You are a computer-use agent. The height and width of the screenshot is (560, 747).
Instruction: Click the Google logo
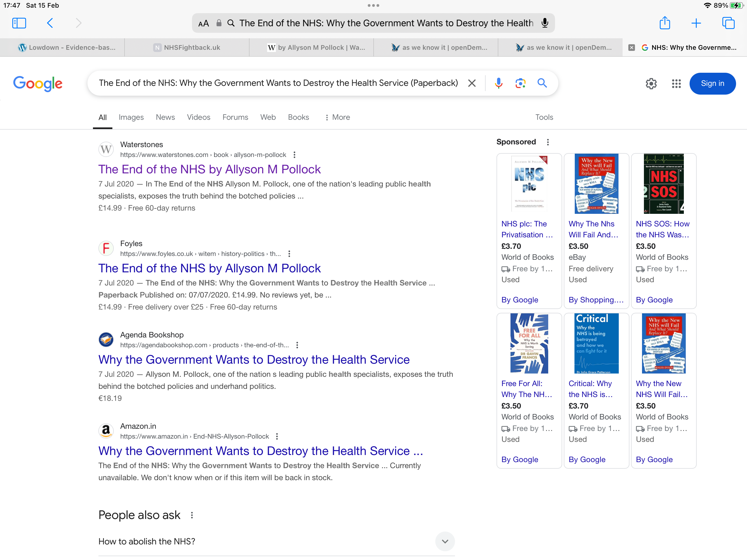pyautogui.click(x=38, y=83)
